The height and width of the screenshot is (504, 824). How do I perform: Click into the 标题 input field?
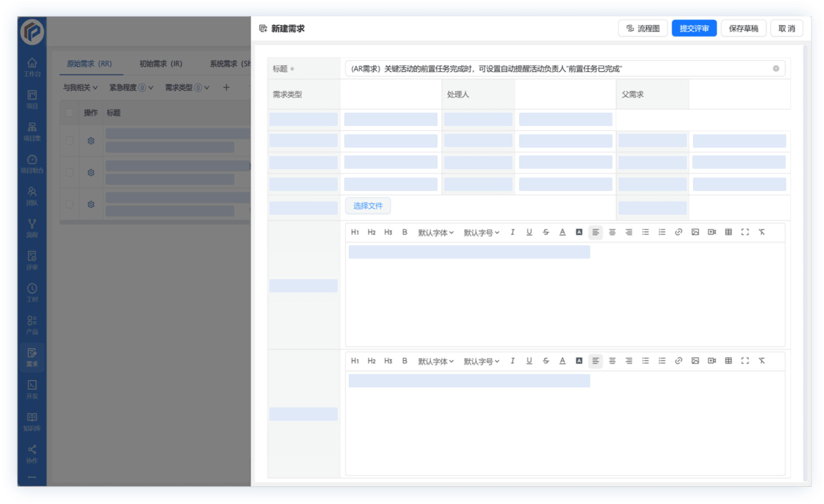pyautogui.click(x=565, y=69)
